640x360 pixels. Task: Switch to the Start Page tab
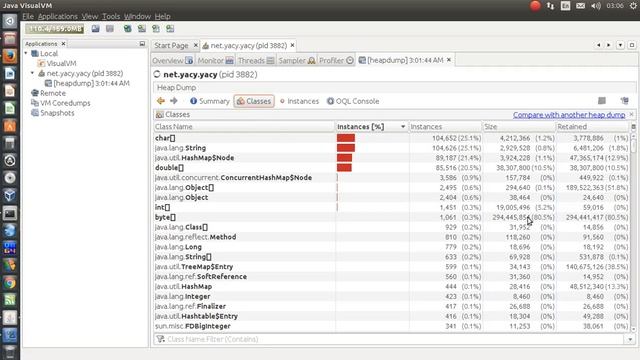point(171,45)
